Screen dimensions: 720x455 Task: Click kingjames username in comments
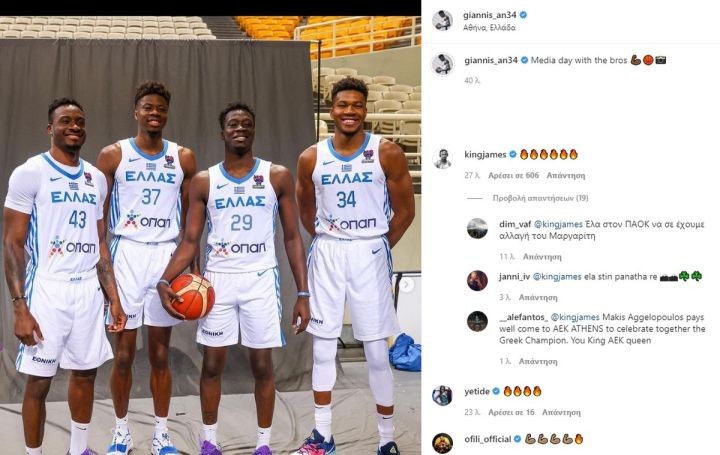click(x=485, y=155)
